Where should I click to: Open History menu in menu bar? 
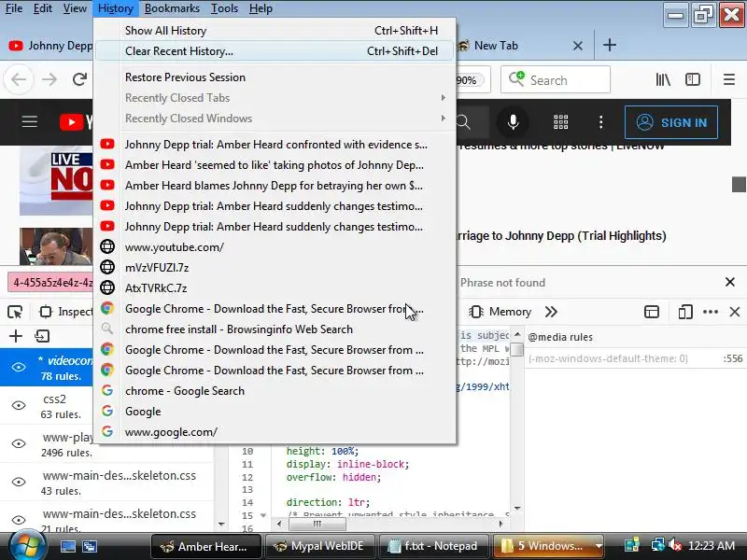click(x=116, y=8)
